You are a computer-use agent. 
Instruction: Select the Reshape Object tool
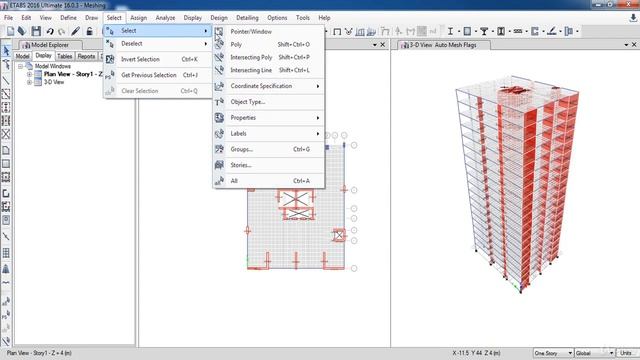(6, 64)
